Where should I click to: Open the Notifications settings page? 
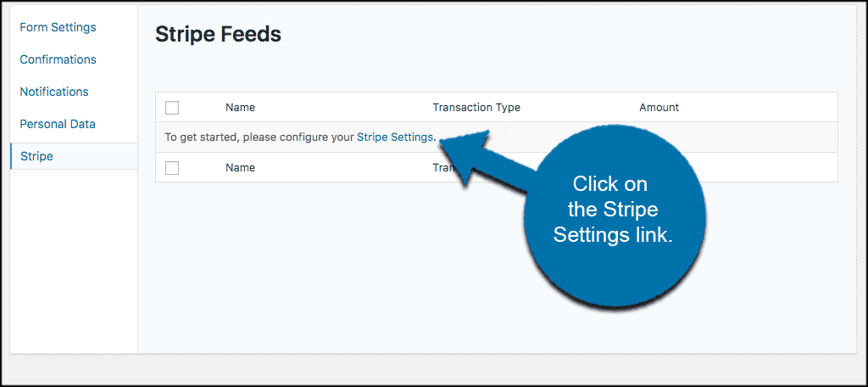click(x=54, y=92)
